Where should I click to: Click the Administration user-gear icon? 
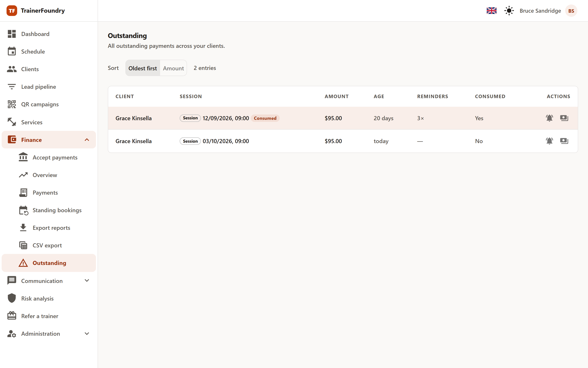12,334
